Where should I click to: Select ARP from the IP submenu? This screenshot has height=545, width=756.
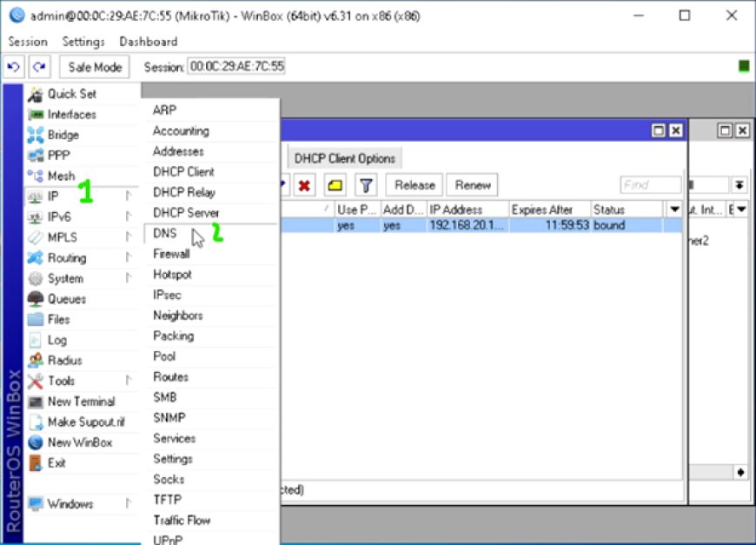[211, 110]
